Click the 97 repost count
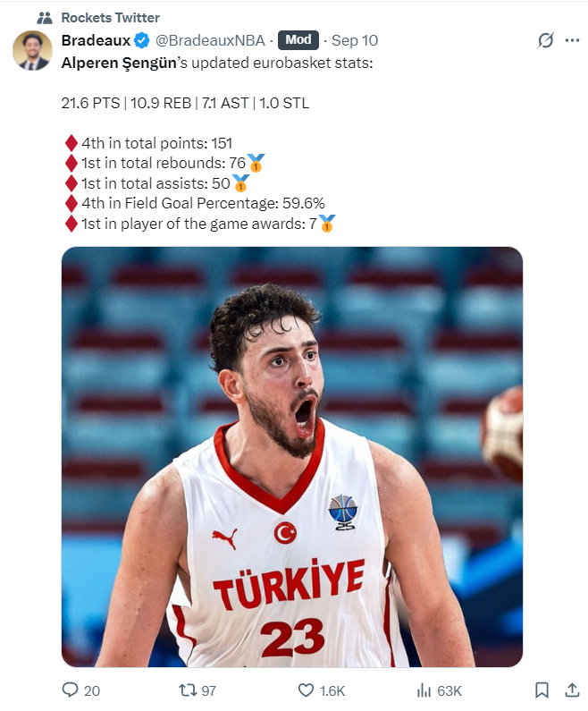 (208, 690)
